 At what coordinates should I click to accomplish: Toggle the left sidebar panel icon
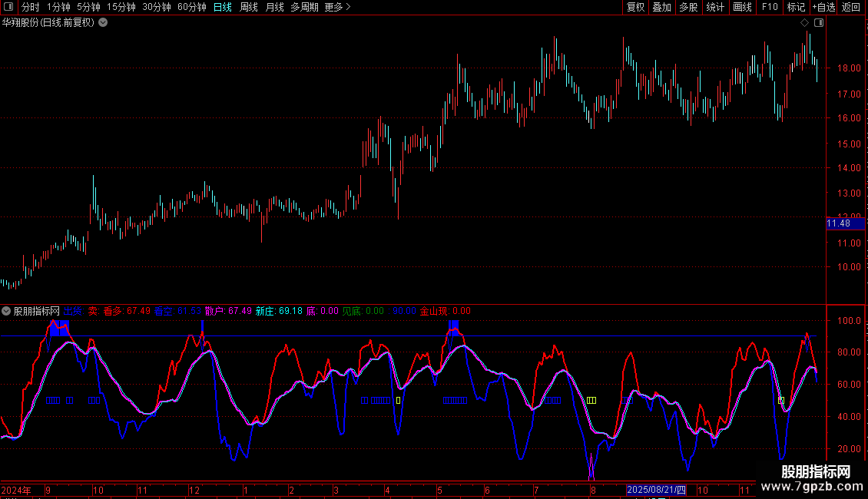[8, 7]
